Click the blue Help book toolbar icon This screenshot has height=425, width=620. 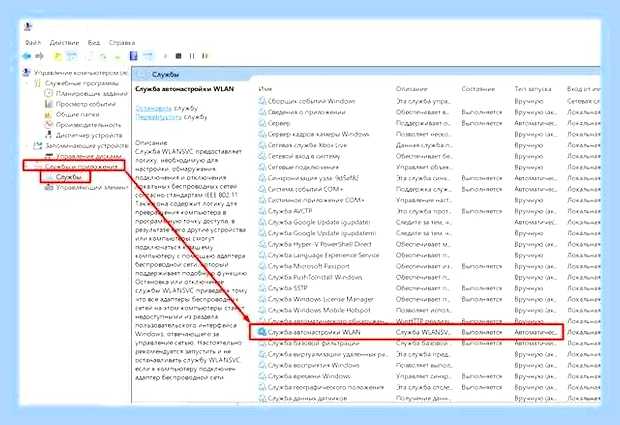point(134,56)
